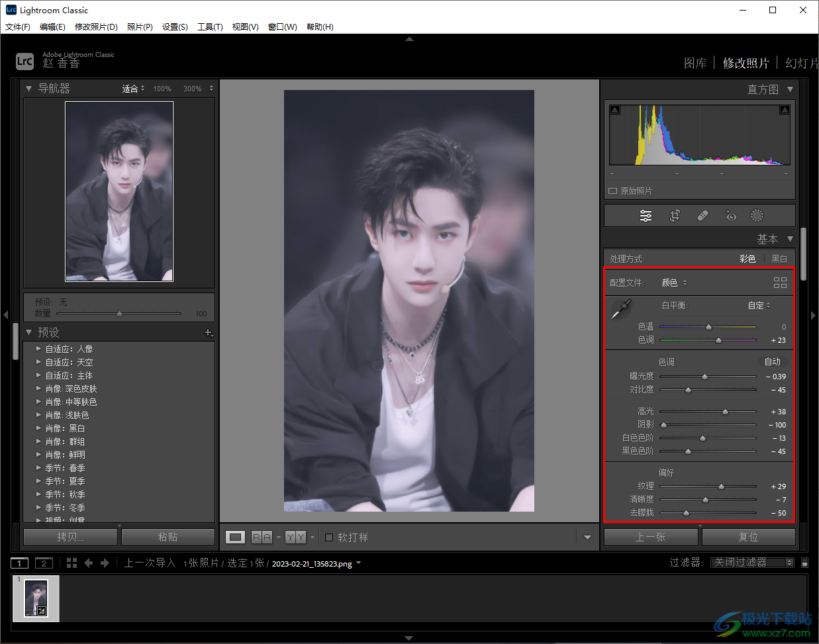Viewport: 819px width, 644px height.
Task: Add new preset with plus icon
Action: [208, 332]
